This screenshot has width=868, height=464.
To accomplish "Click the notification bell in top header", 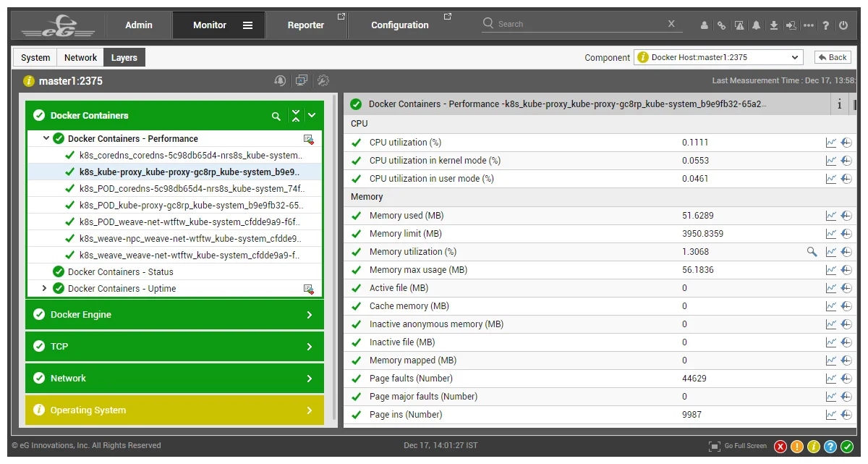I will 756,25.
